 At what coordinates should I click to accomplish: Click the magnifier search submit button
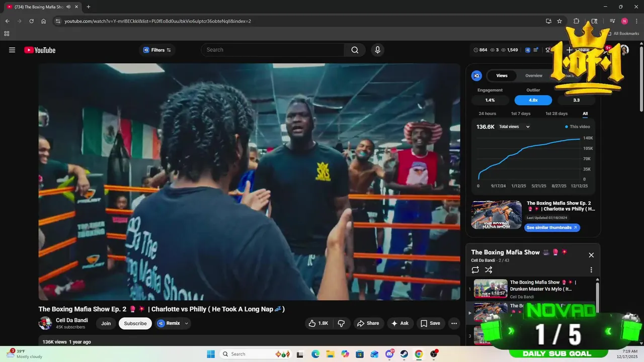point(355,50)
